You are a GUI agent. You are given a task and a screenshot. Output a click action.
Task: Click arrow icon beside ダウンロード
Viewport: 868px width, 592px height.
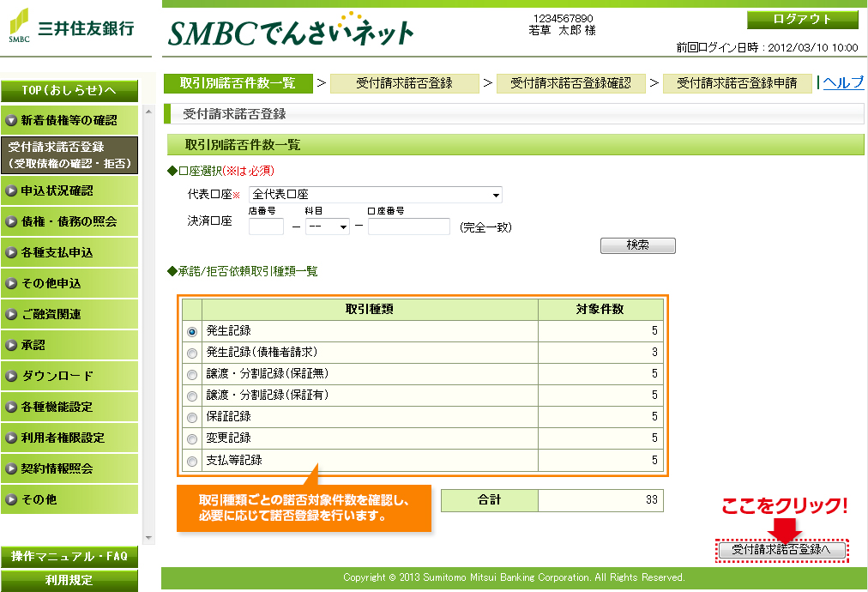[x=11, y=376]
